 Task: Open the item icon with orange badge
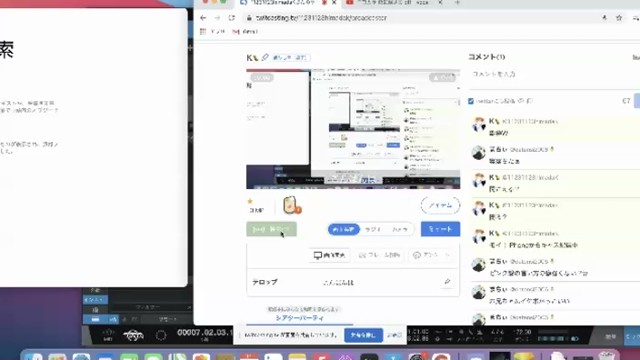pyautogui.click(x=291, y=205)
